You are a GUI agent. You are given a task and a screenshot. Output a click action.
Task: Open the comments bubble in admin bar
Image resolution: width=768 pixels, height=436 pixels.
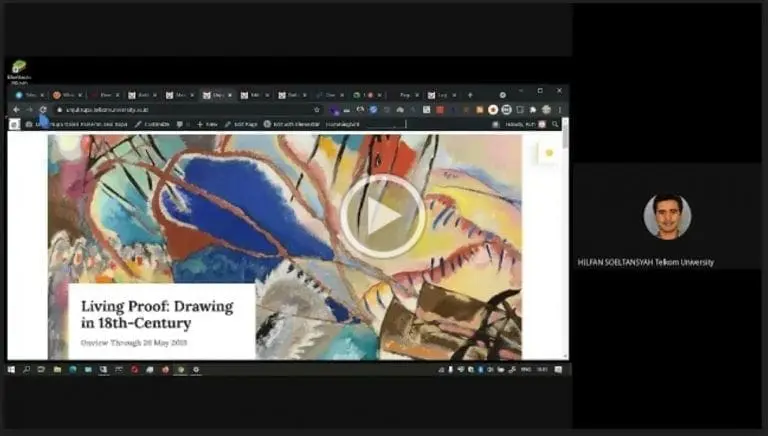[x=180, y=124]
